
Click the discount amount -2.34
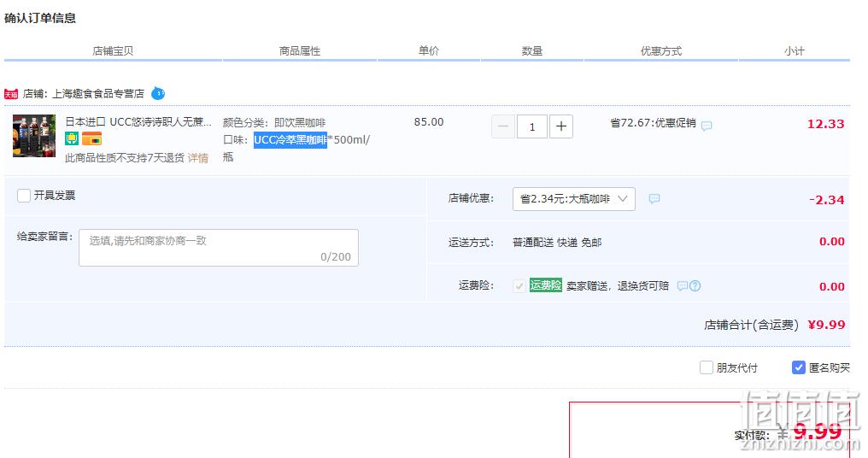[x=826, y=200]
